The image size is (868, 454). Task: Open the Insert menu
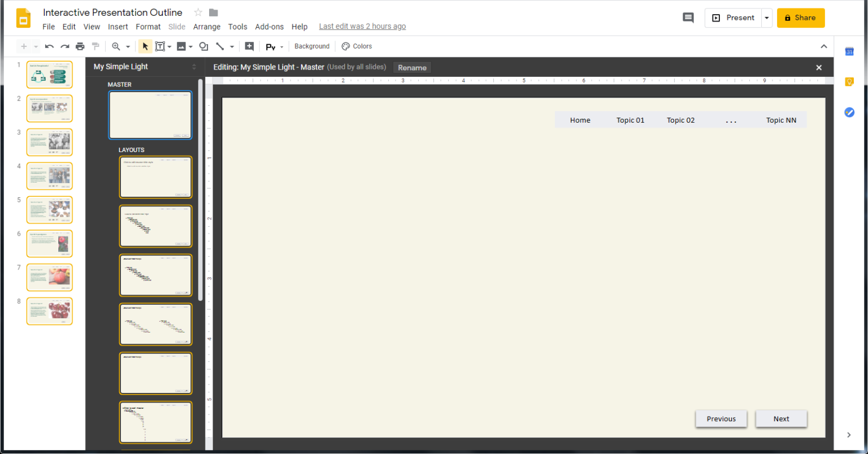click(118, 26)
